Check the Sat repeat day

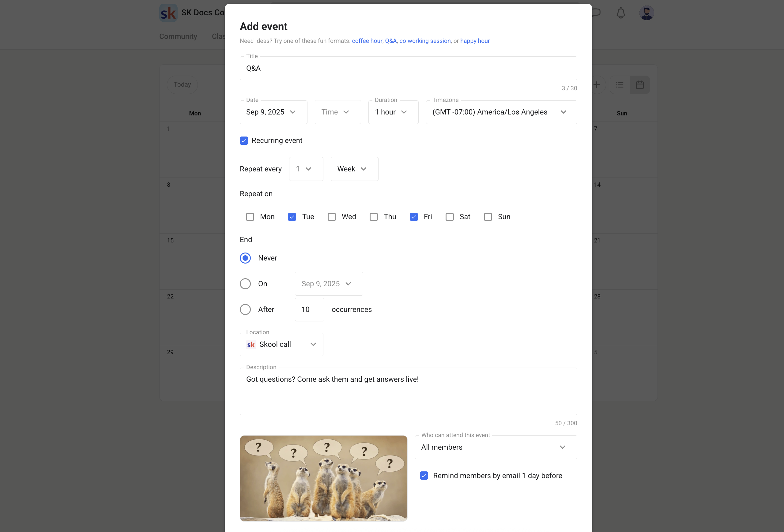pos(450,217)
